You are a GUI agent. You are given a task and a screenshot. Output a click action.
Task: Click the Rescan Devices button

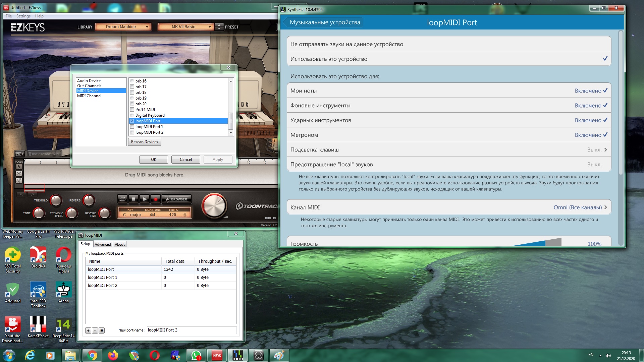coord(145,142)
